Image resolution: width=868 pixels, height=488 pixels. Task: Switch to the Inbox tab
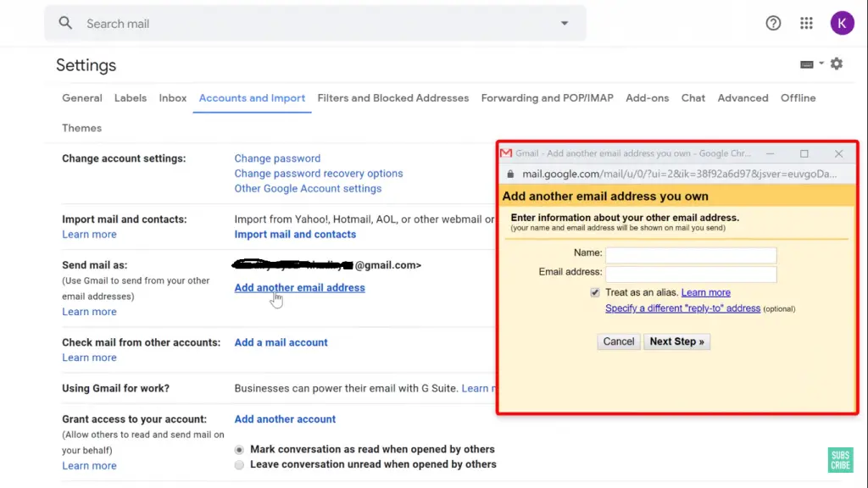173,98
